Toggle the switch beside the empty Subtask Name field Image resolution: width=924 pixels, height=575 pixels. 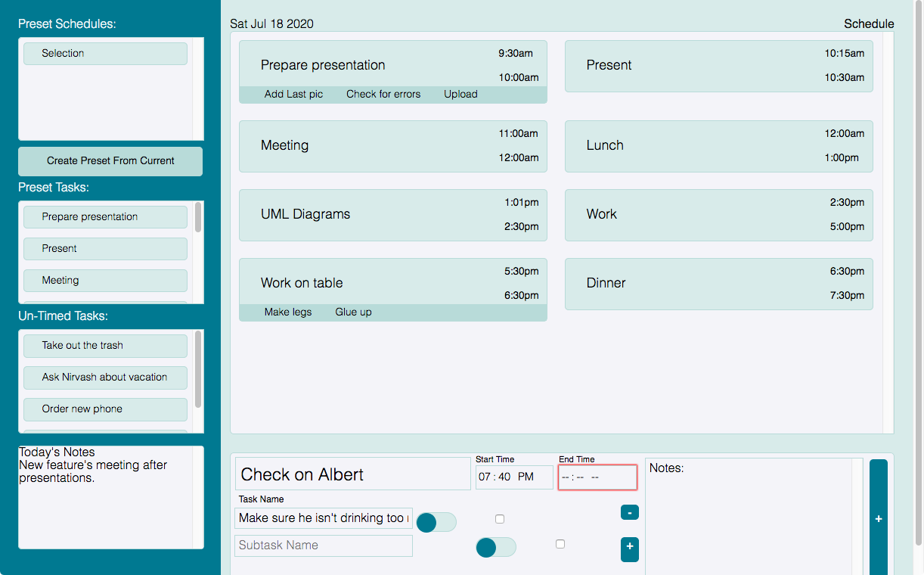point(496,547)
